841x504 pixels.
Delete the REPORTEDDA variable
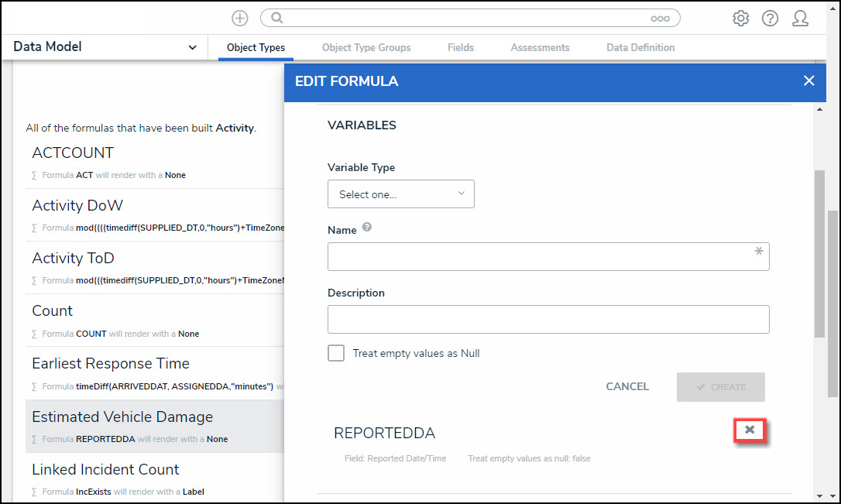[750, 430]
